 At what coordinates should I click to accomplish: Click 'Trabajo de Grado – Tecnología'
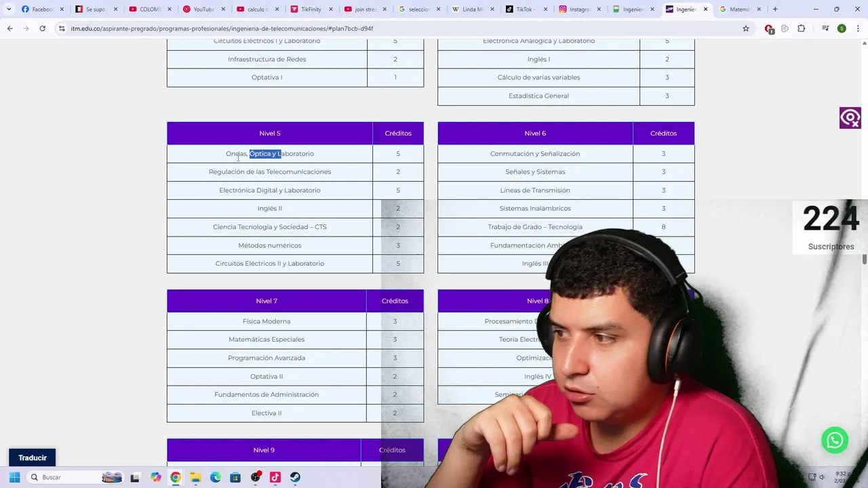coord(535,227)
